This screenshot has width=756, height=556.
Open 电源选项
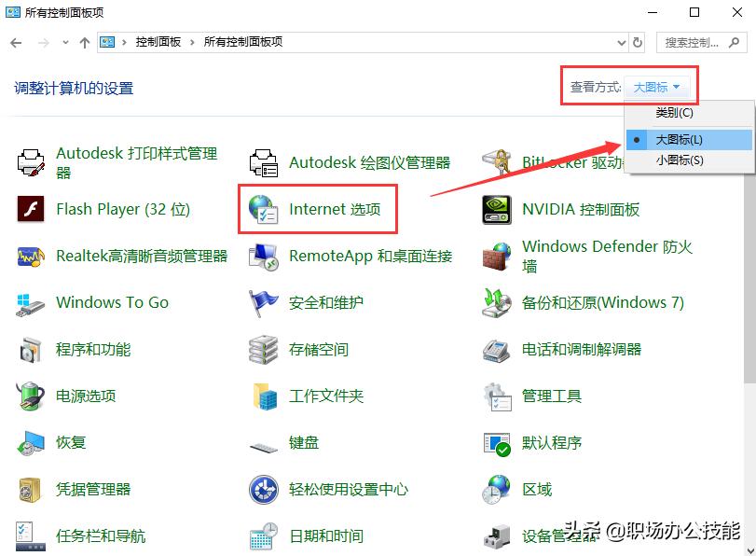pyautogui.click(x=84, y=396)
